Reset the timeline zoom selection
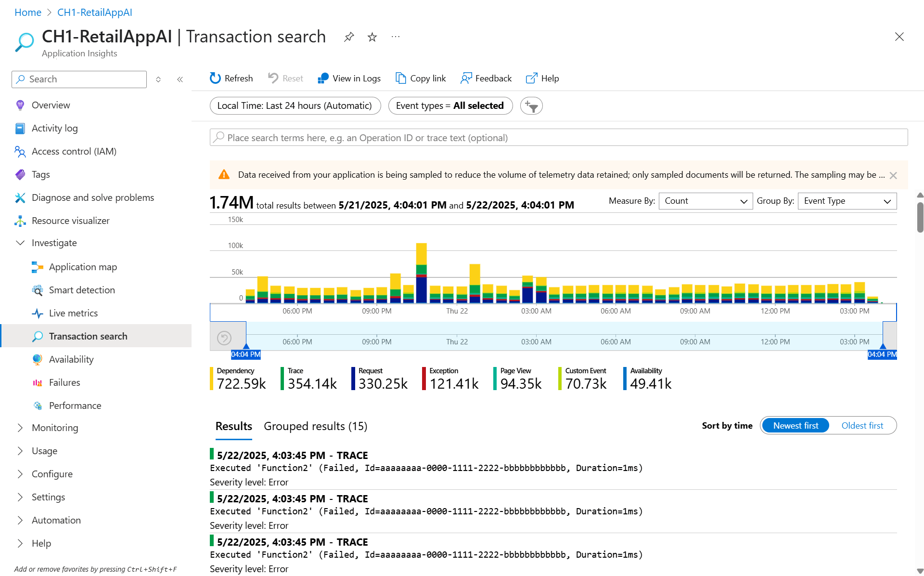The height and width of the screenshot is (576, 924). tap(224, 338)
